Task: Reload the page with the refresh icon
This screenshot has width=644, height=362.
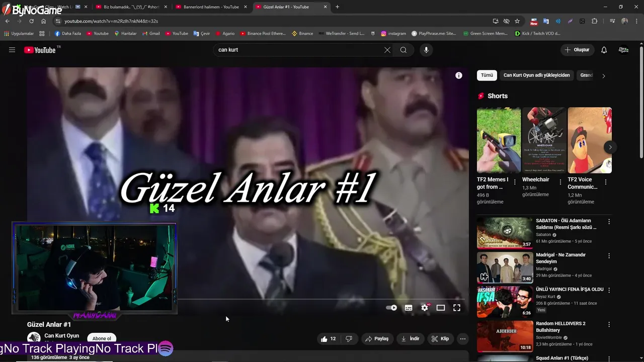Action: 31,21
